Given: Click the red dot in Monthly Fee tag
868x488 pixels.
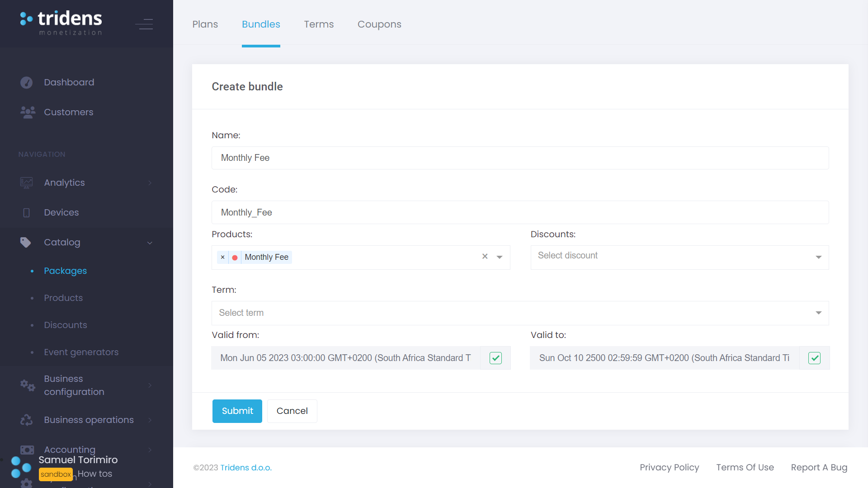Looking at the screenshot, I should (x=235, y=258).
